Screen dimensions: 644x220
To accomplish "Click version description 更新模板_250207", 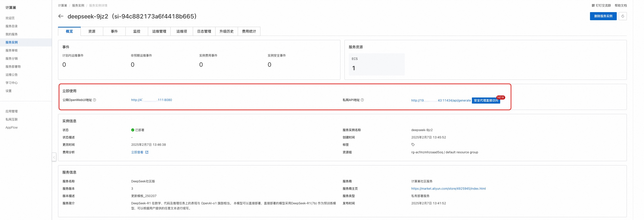I will (144, 196).
